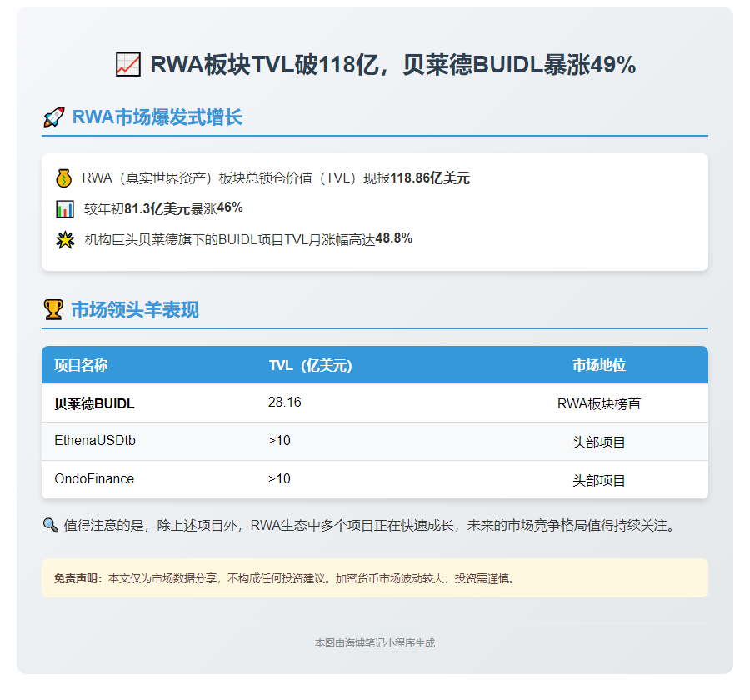Image resolution: width=750 pixels, height=700 pixels.
Task: Click the trophy icon next to 市场领头羊表现
Action: click(x=53, y=309)
